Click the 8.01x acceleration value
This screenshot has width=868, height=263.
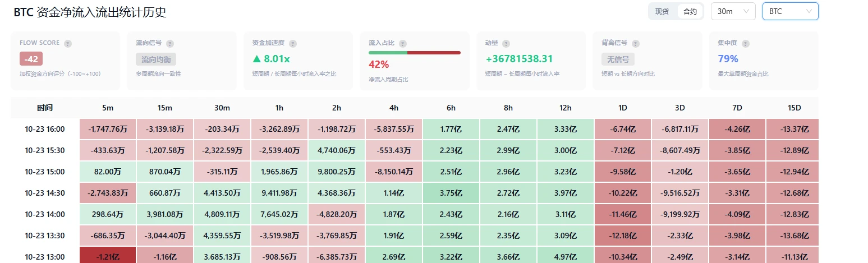click(x=271, y=59)
